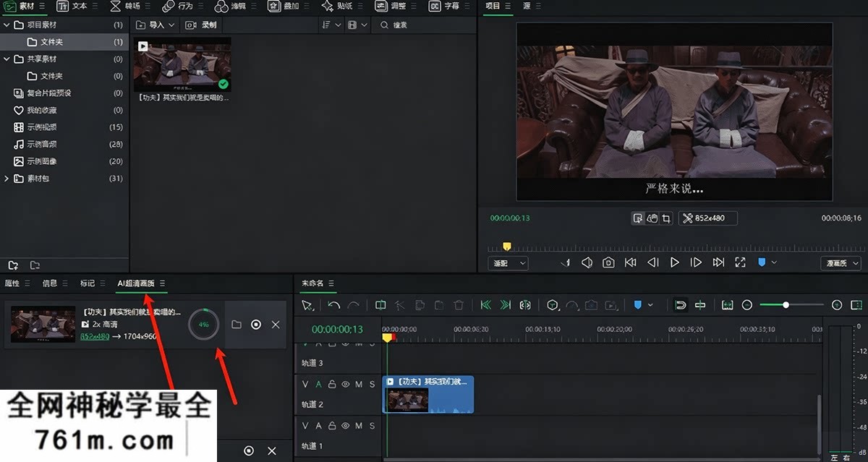This screenshot has width=868, height=462.
Task: Select 我的收藏 in media tree
Action: coord(41,111)
